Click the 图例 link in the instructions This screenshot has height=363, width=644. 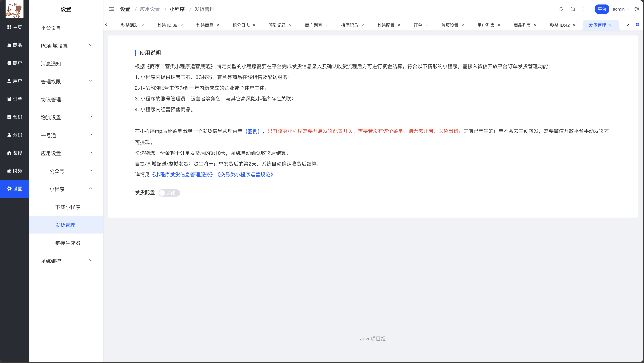coord(252,131)
